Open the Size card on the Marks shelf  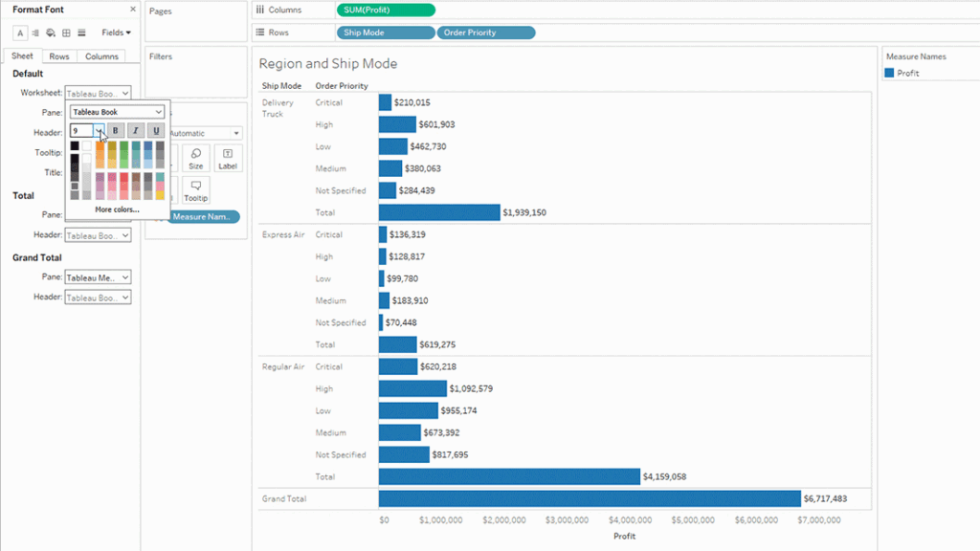195,158
